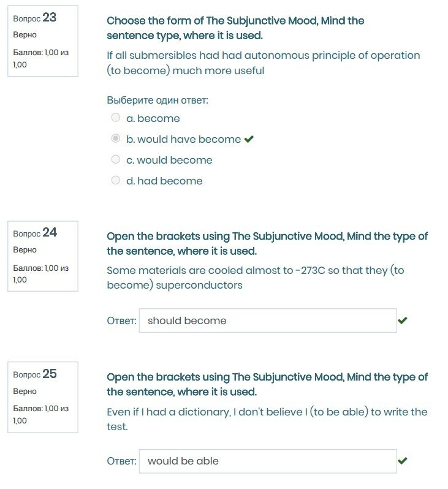Click the green checkmark beside "should become" field
The image size is (448, 489).
[403, 320]
